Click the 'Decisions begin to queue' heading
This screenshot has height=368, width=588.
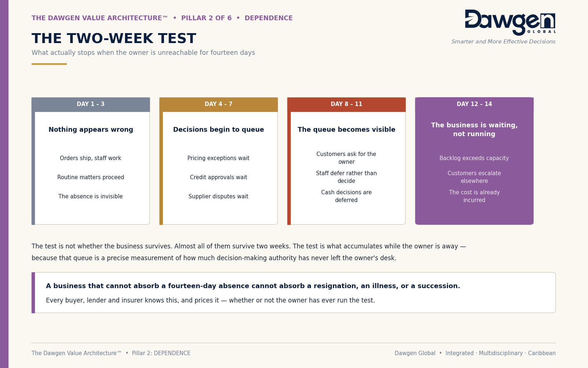[x=219, y=130]
